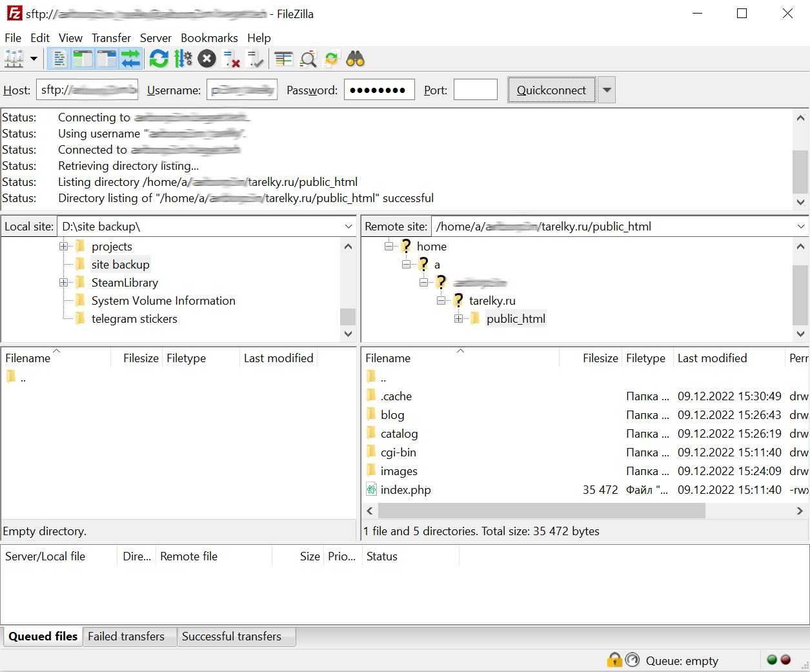The image size is (810, 672).
Task: Expand the SteamLibrary folder tree node
Action: click(x=63, y=283)
